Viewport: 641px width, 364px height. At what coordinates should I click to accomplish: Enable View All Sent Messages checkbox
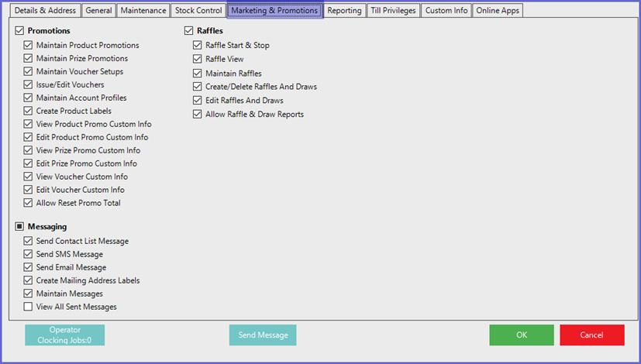click(29, 307)
